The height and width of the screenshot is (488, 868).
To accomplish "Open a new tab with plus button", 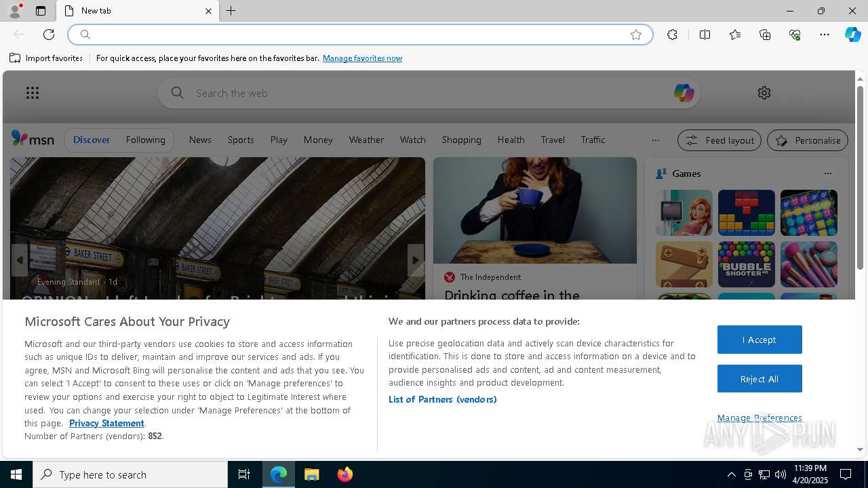I will pyautogui.click(x=231, y=11).
